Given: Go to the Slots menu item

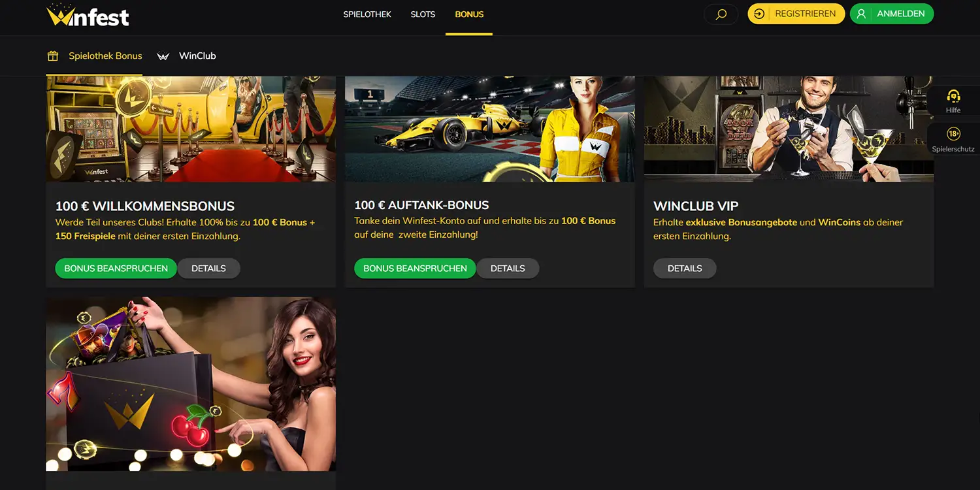Looking at the screenshot, I should (x=423, y=14).
